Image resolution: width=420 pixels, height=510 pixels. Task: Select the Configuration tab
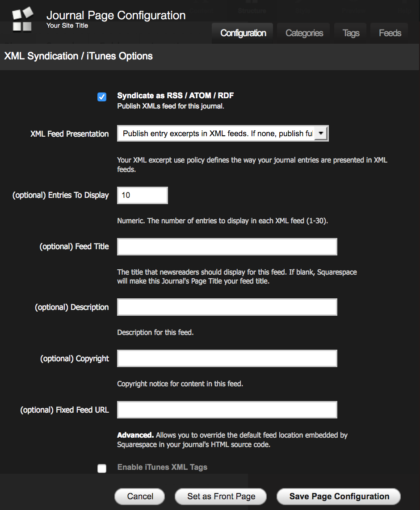(243, 33)
